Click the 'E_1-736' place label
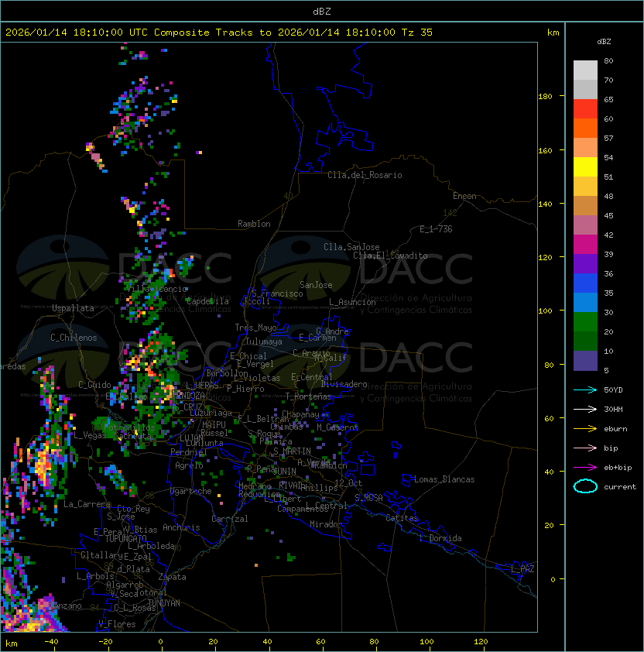644x652 pixels. click(x=436, y=229)
